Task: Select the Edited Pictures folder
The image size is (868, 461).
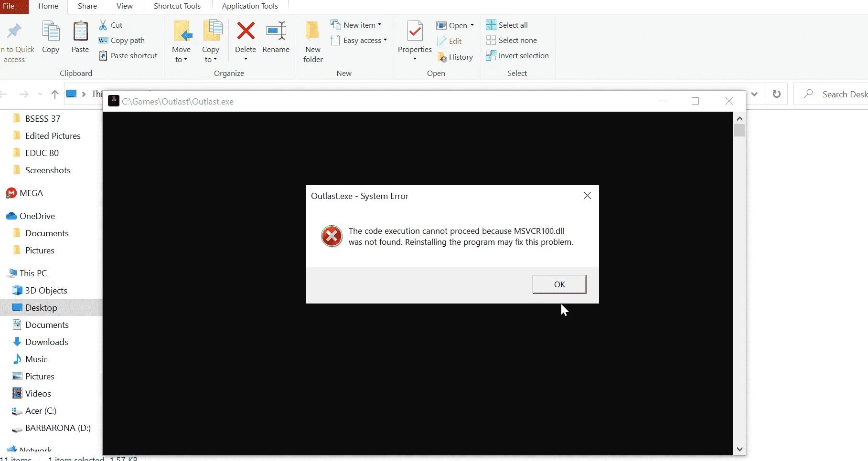Action: pos(46,136)
